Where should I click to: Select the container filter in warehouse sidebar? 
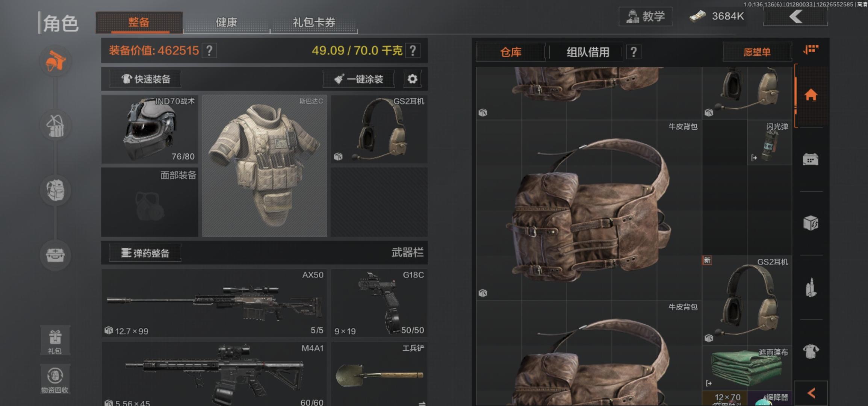tap(811, 160)
